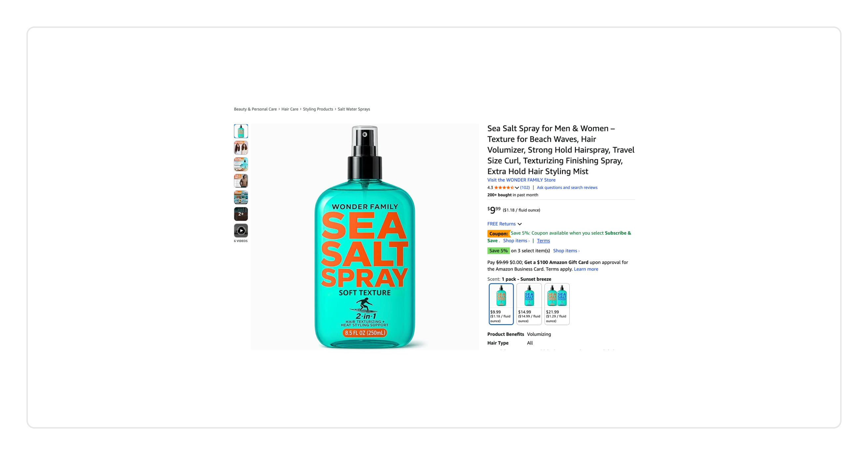Open the star rating breakdown popover
The image size is (868, 455).
point(506,187)
